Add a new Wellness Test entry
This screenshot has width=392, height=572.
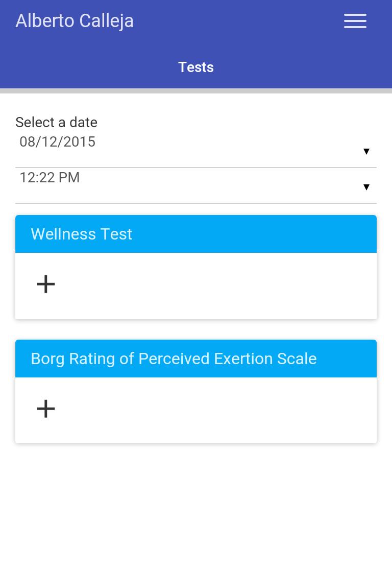(46, 284)
